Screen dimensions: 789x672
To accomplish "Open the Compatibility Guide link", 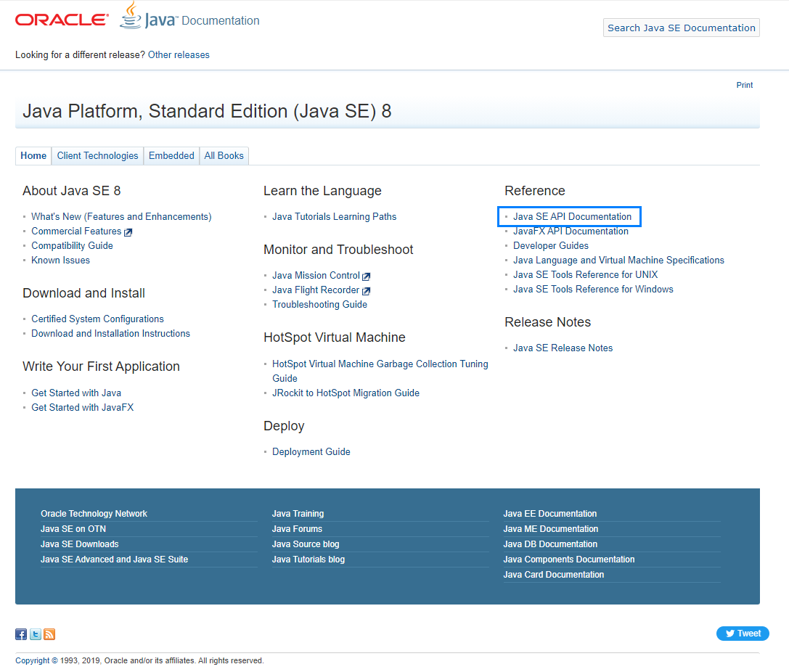I will [72, 246].
